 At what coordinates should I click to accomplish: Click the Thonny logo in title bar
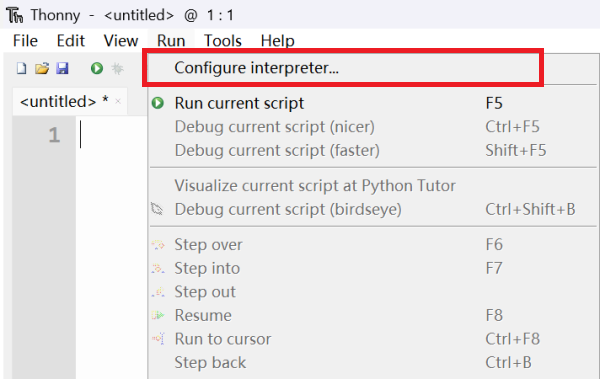pos(15,15)
